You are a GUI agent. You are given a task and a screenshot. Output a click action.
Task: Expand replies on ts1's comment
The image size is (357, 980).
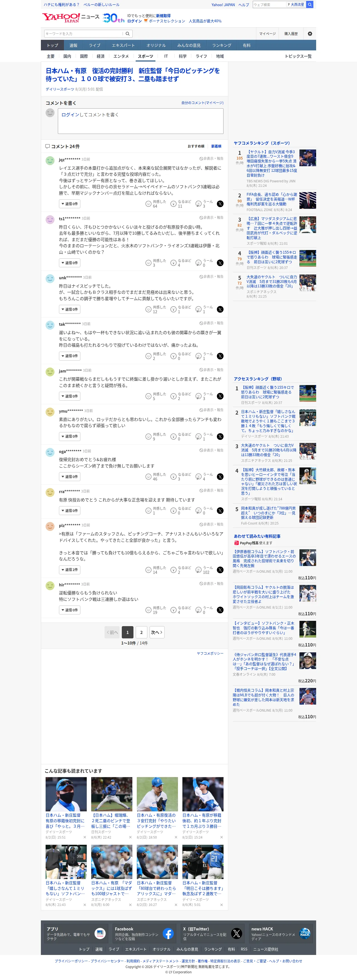point(70,263)
